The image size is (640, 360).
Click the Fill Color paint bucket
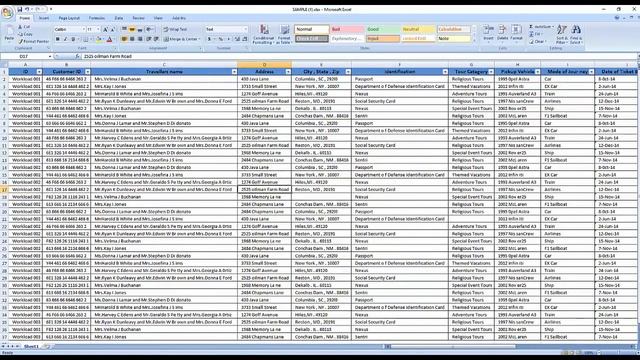(x=98, y=39)
